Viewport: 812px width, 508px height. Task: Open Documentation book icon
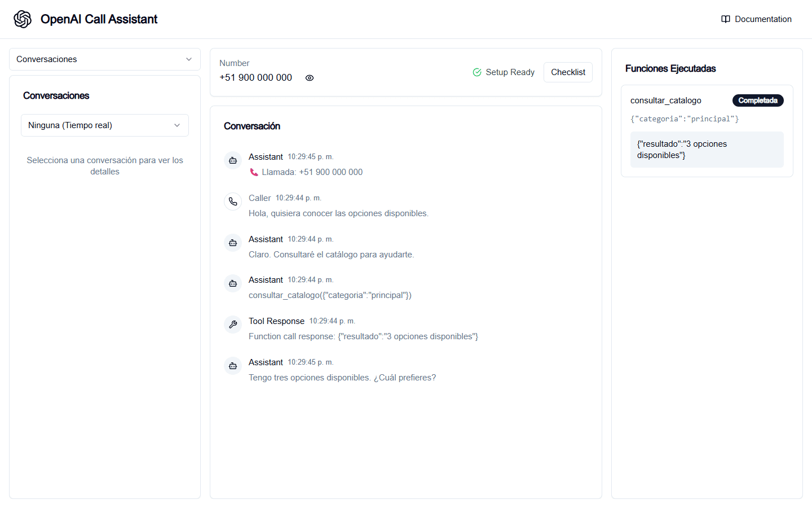[x=726, y=19]
